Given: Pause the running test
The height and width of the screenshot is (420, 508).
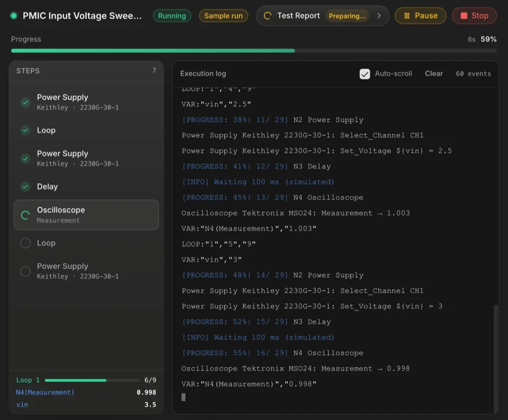Looking at the screenshot, I should [x=420, y=16].
